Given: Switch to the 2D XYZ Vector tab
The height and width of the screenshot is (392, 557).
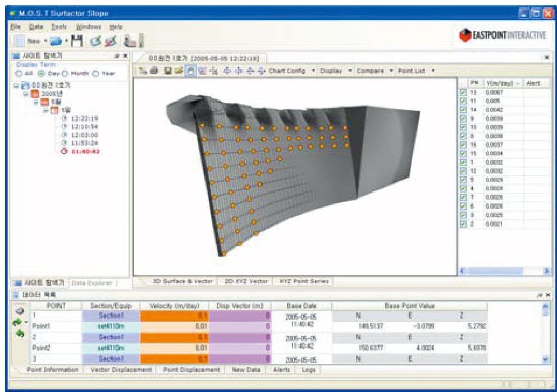Looking at the screenshot, I should [245, 281].
